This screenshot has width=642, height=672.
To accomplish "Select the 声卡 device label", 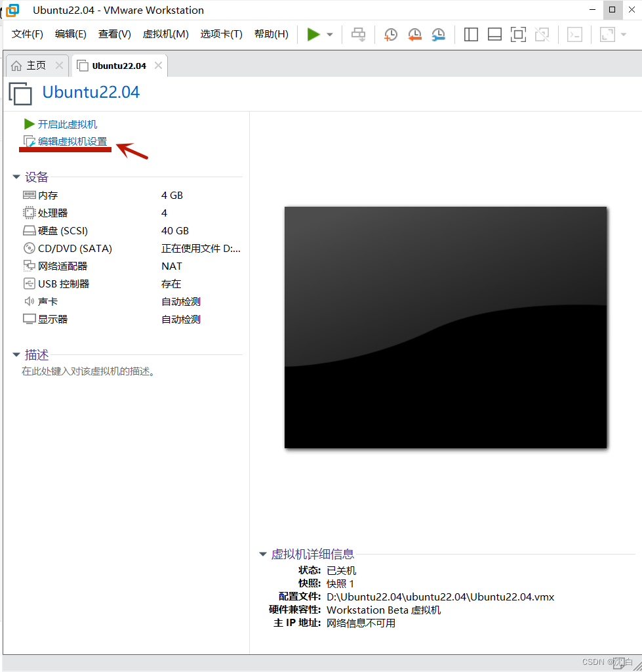I will pos(47,302).
